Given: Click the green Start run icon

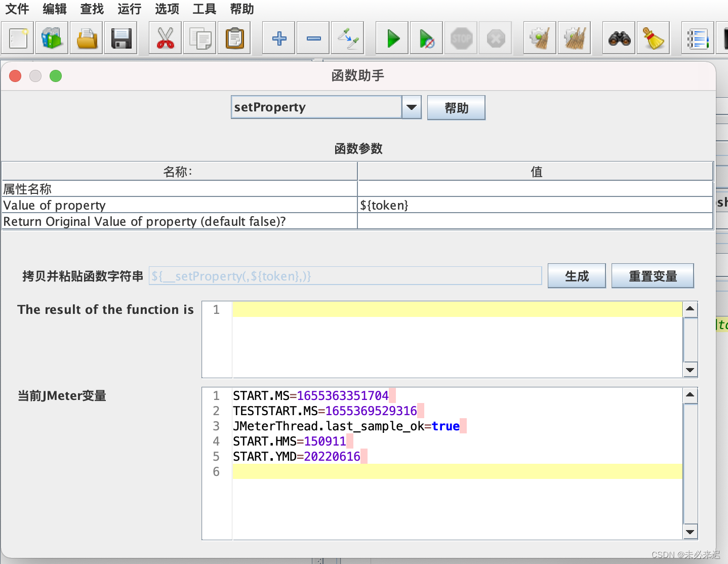Looking at the screenshot, I should [392, 38].
